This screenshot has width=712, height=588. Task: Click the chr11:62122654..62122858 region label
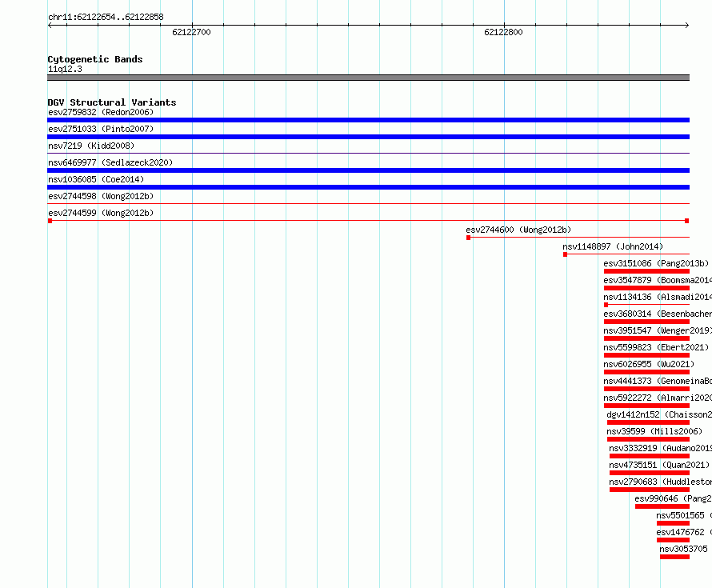click(x=106, y=17)
